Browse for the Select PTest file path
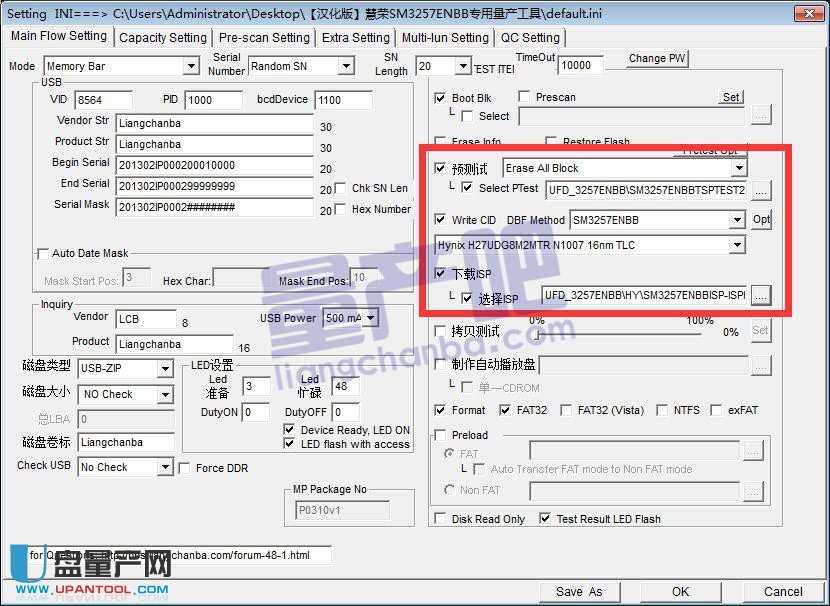The height and width of the screenshot is (606, 830). click(761, 190)
